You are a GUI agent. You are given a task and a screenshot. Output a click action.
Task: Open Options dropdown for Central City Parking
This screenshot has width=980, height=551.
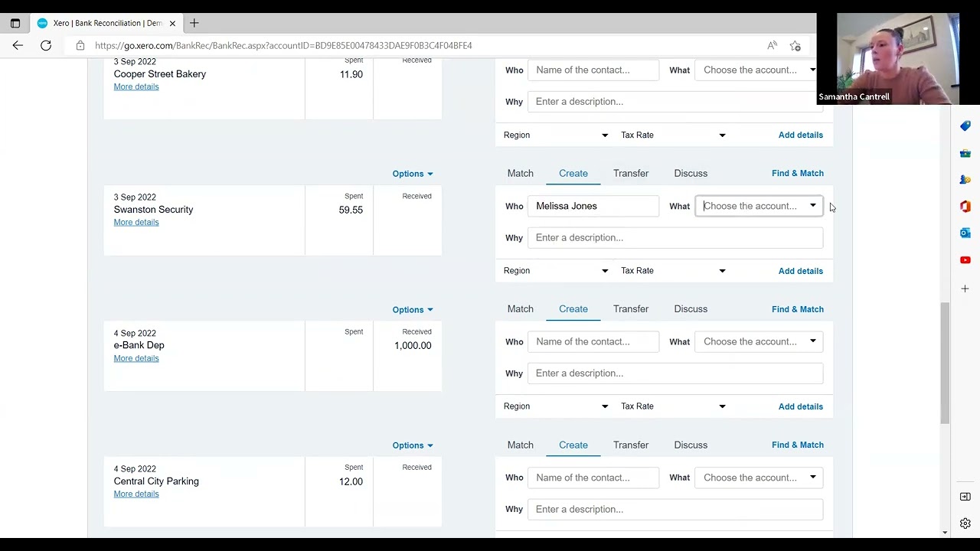coord(413,445)
